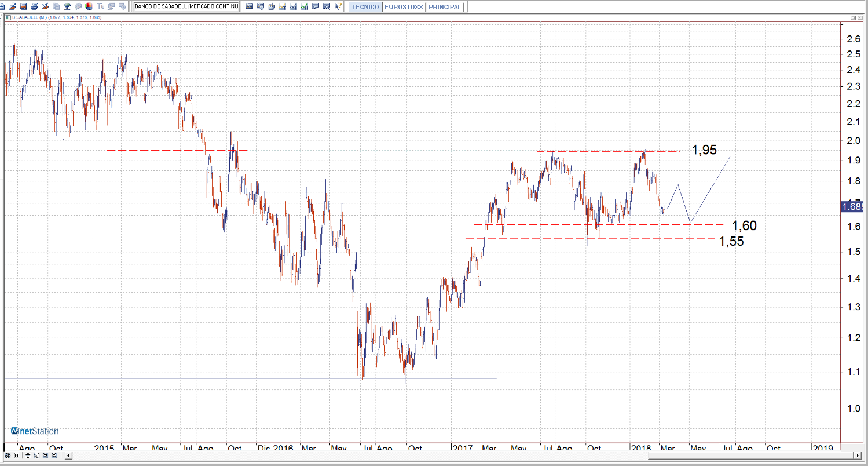Viewport: 868px width, 466px height.
Task: Select the text tool icon
Action: [101, 6]
